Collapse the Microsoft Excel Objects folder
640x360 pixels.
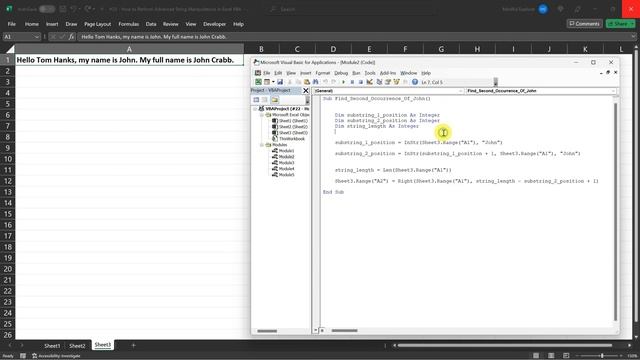point(262,115)
